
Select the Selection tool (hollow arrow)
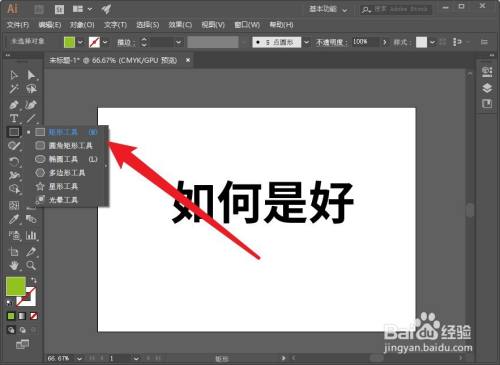[14, 75]
